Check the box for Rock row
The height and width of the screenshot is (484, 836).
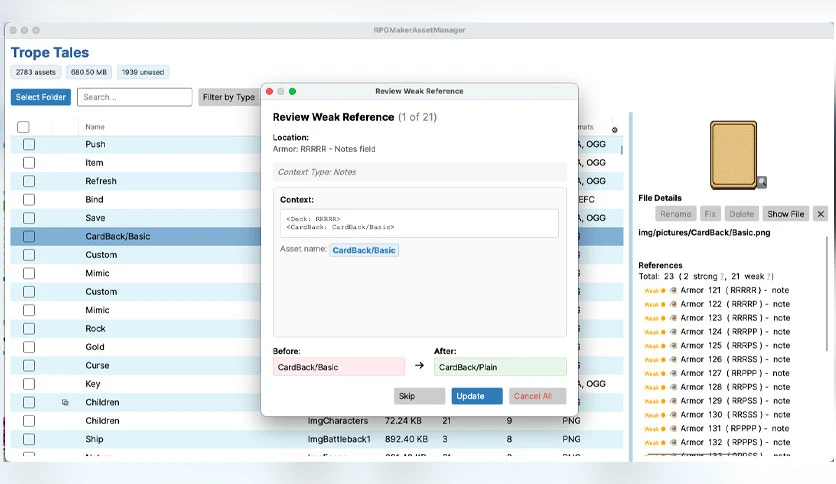coord(29,329)
